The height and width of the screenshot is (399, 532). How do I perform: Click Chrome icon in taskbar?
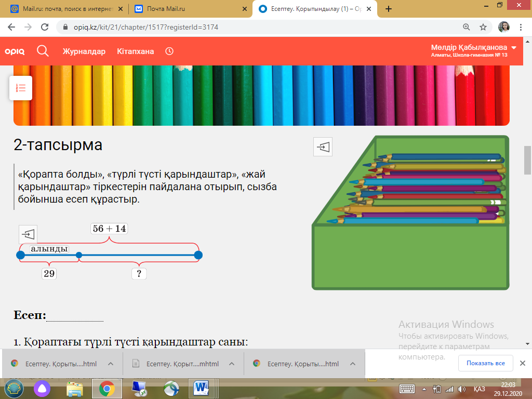[x=107, y=389]
